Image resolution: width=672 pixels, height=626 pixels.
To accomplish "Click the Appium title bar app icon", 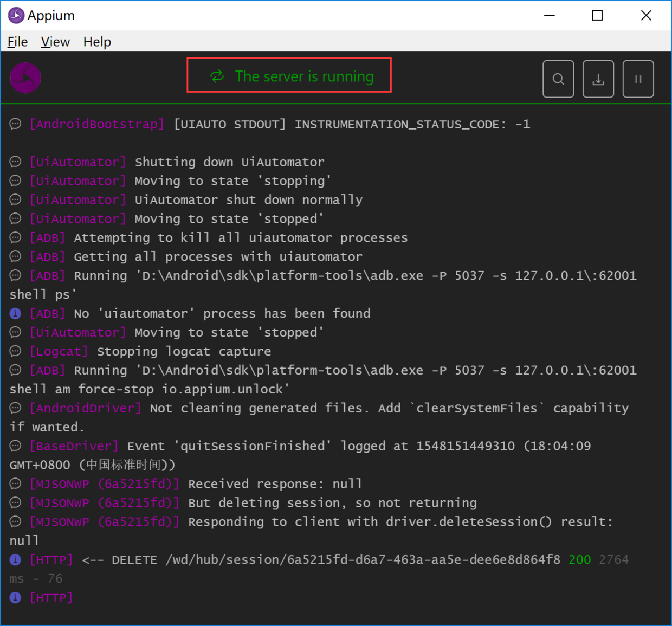I will click(16, 15).
